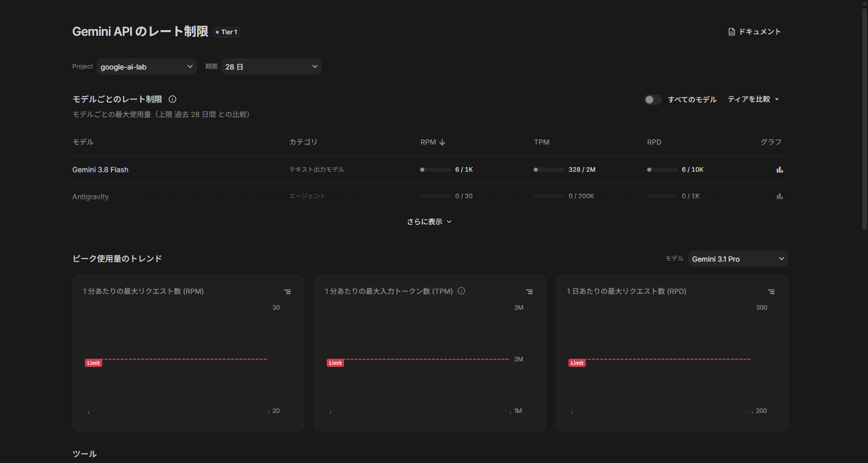The width and height of the screenshot is (868, 463).
Task: Click the エージェント category cell
Action: click(x=307, y=196)
